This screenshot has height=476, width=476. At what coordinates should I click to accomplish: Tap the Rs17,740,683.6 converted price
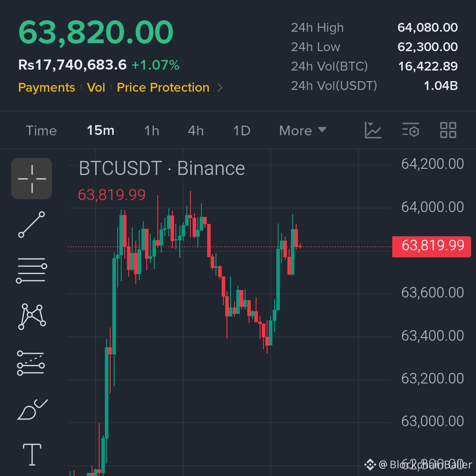pos(72,65)
